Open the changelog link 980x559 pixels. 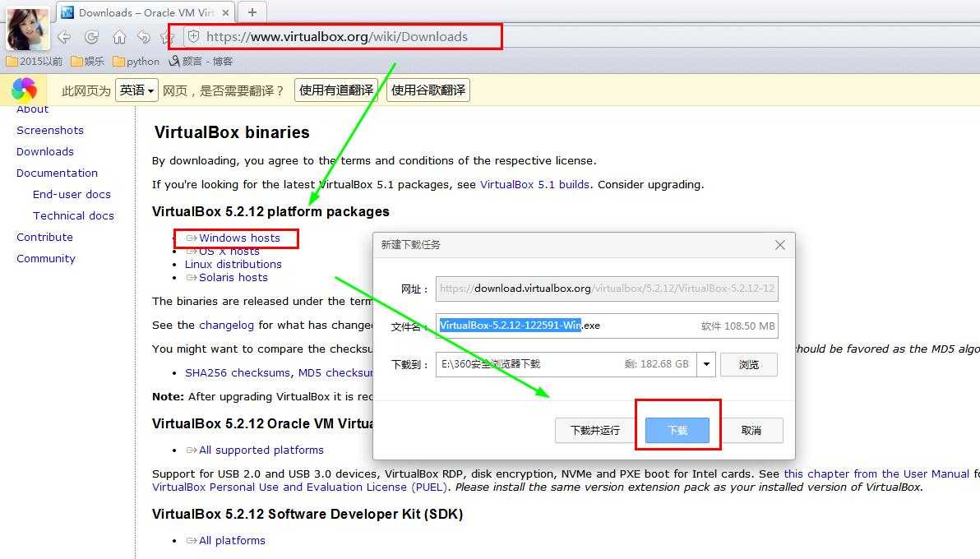[226, 326]
